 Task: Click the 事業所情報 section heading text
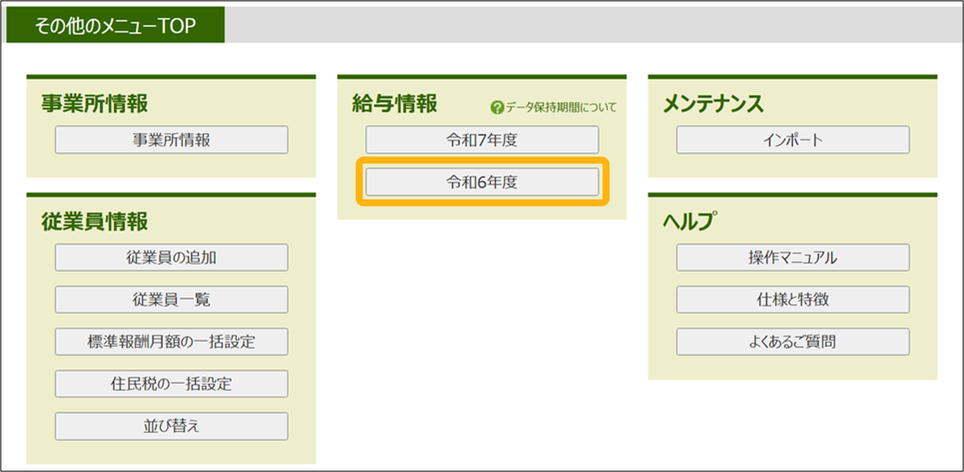coord(94,103)
